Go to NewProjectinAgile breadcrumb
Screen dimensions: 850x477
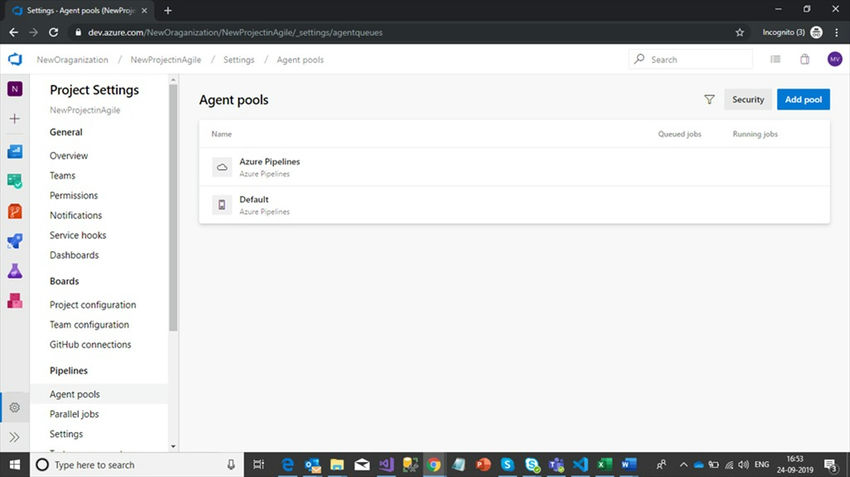pyautogui.click(x=166, y=60)
